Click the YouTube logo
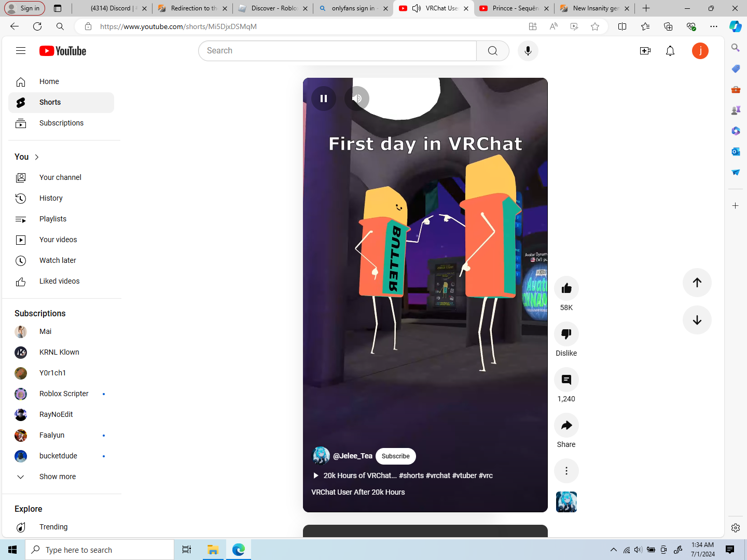The image size is (747, 560). (x=63, y=51)
